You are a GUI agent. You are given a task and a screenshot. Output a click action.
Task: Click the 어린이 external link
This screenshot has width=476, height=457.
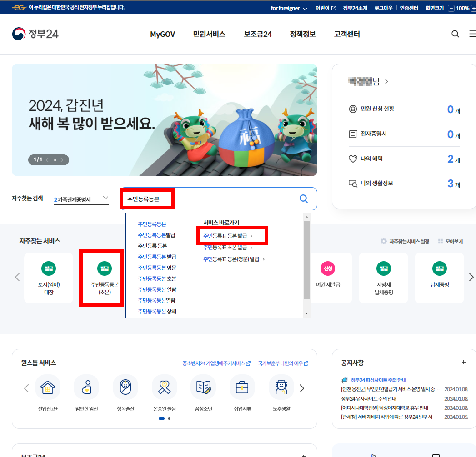pyautogui.click(x=326, y=8)
